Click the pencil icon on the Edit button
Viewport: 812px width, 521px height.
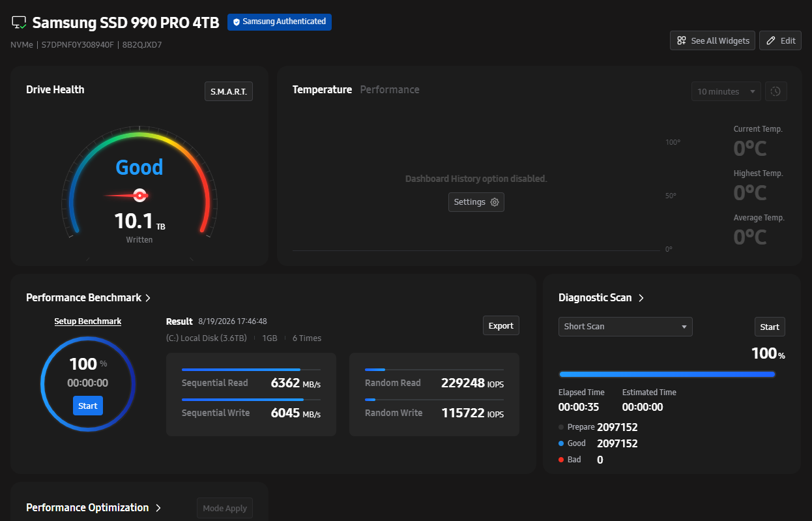pyautogui.click(x=771, y=40)
